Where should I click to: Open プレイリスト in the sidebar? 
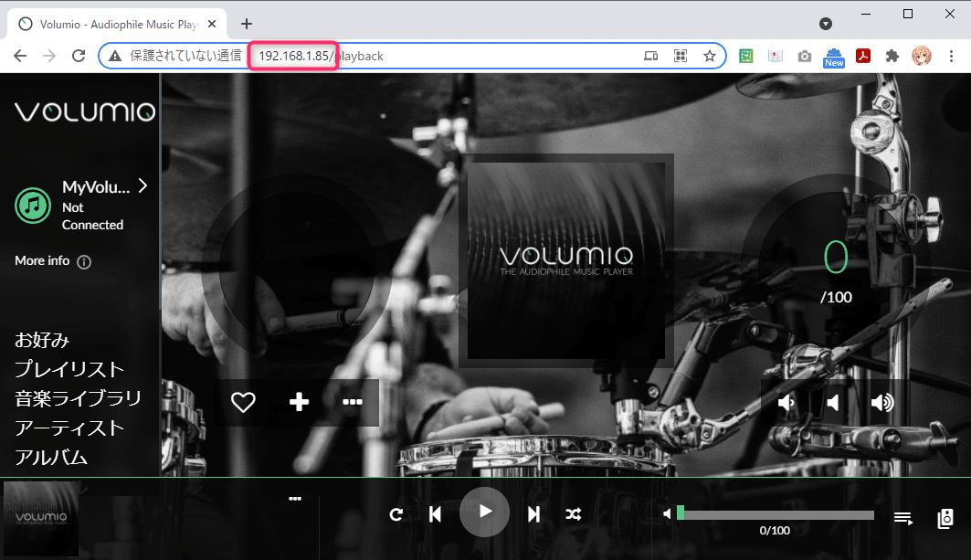pos(69,369)
